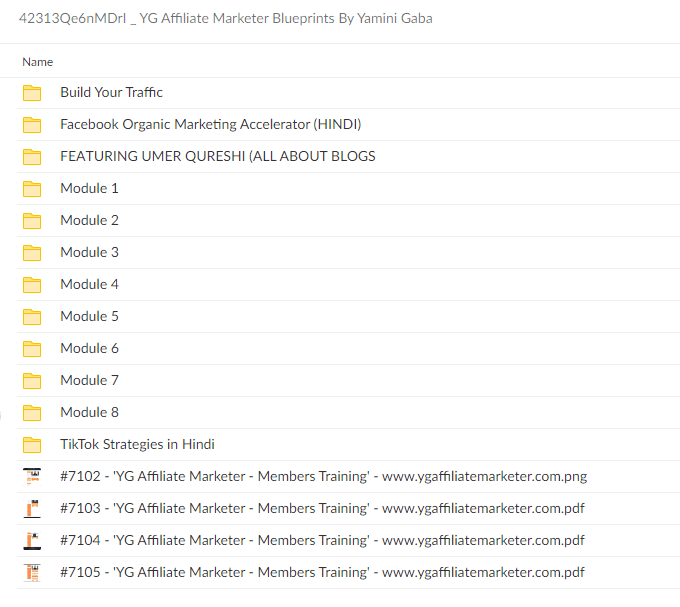680x607 pixels.
Task: Click the thumbnail icon of file #7102 png
Action: tap(32, 476)
